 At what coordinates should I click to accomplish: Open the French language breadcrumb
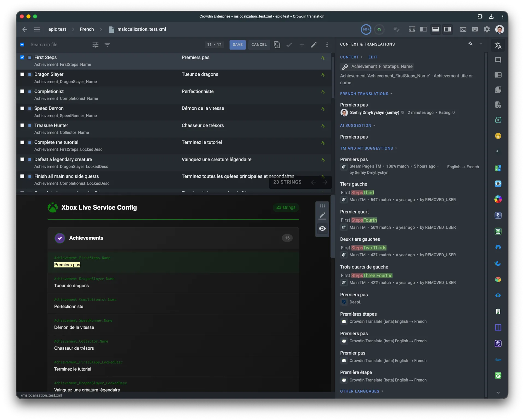pos(87,29)
